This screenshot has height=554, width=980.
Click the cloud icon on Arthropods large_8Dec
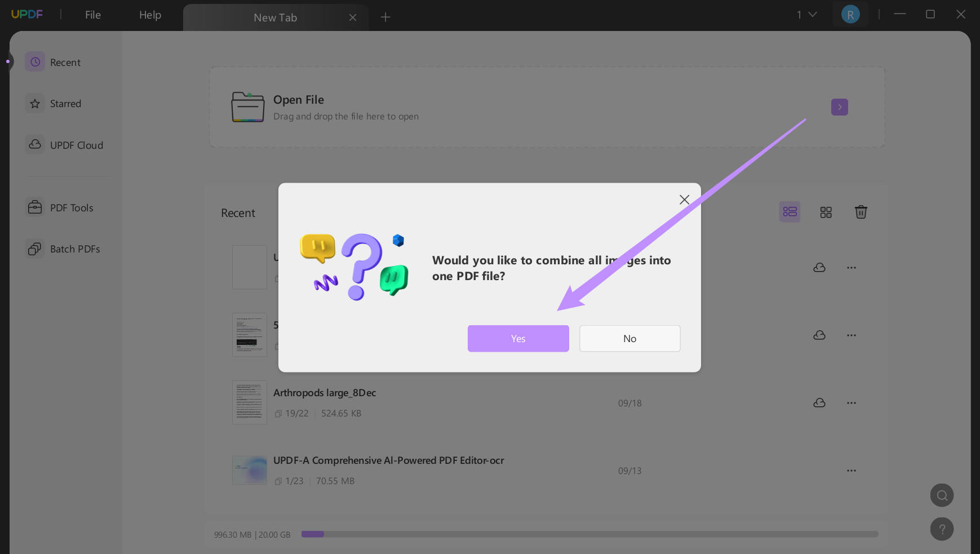818,402
